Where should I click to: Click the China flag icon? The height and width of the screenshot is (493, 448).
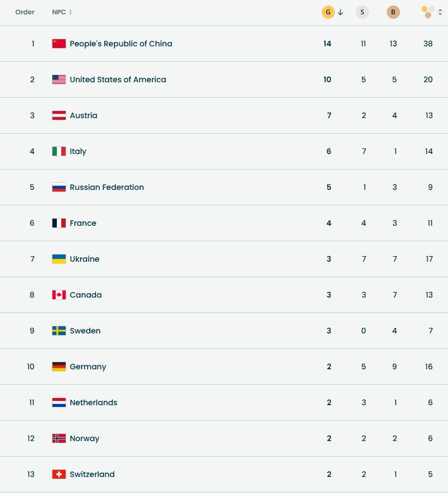coord(59,44)
